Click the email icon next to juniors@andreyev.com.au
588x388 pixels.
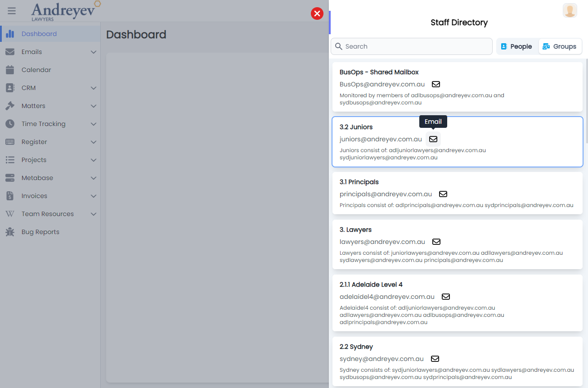433,139
